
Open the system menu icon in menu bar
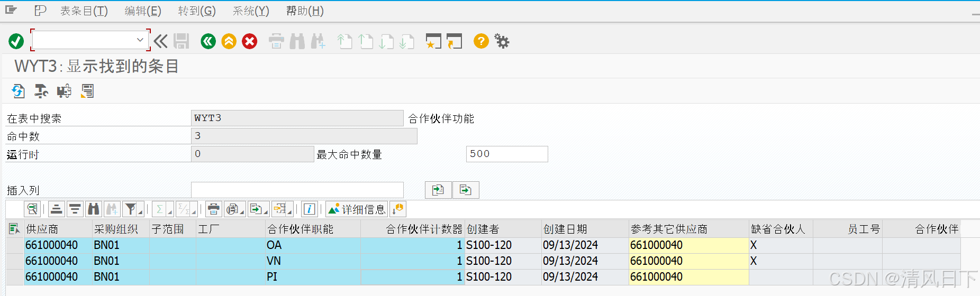11,10
